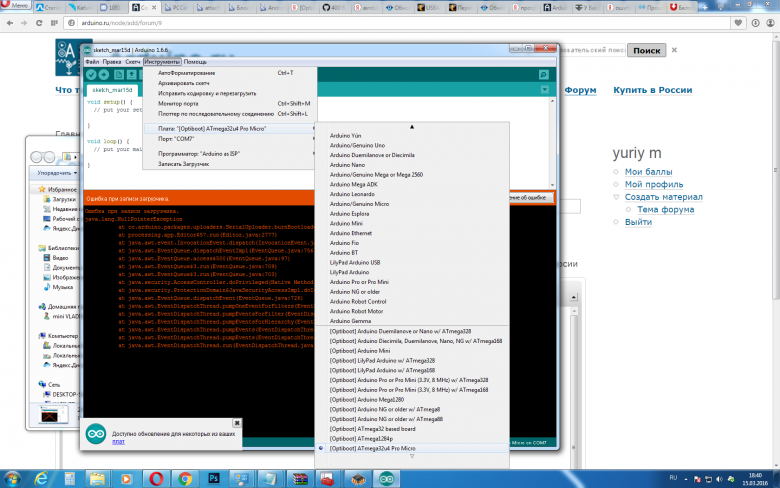The image size is (780, 488).
Task: Open the Упорядочить dropdown in Explorer window
Action: 57,173
